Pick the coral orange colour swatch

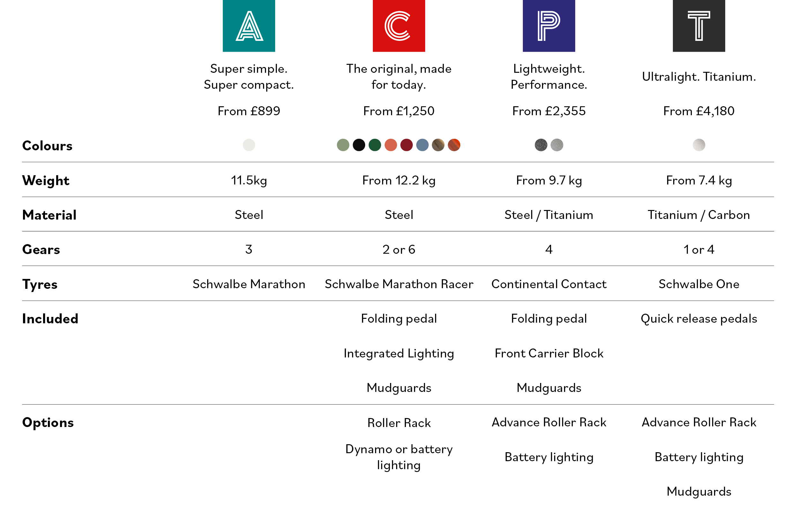tap(391, 145)
